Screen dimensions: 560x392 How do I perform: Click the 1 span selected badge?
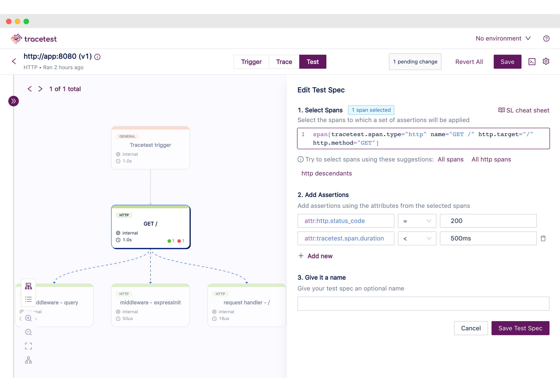[371, 110]
